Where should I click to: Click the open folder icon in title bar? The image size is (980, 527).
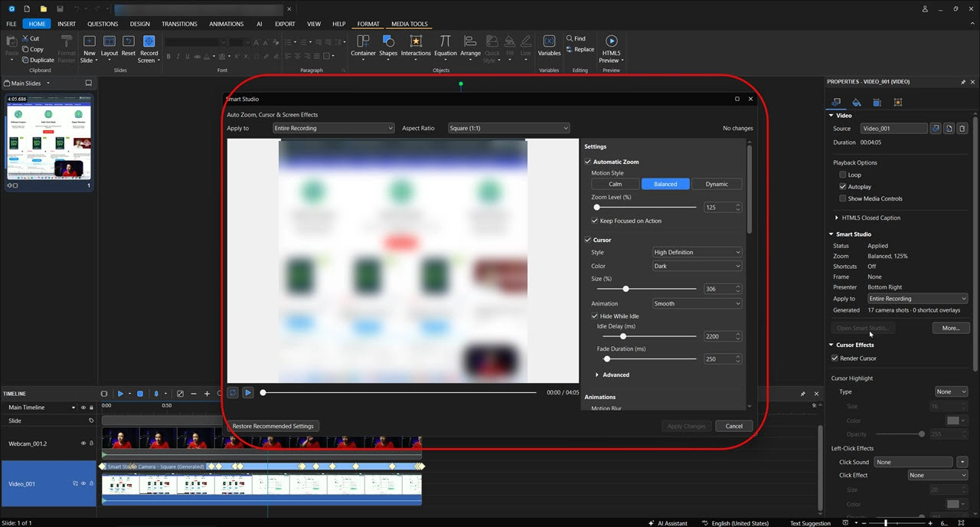click(x=43, y=9)
